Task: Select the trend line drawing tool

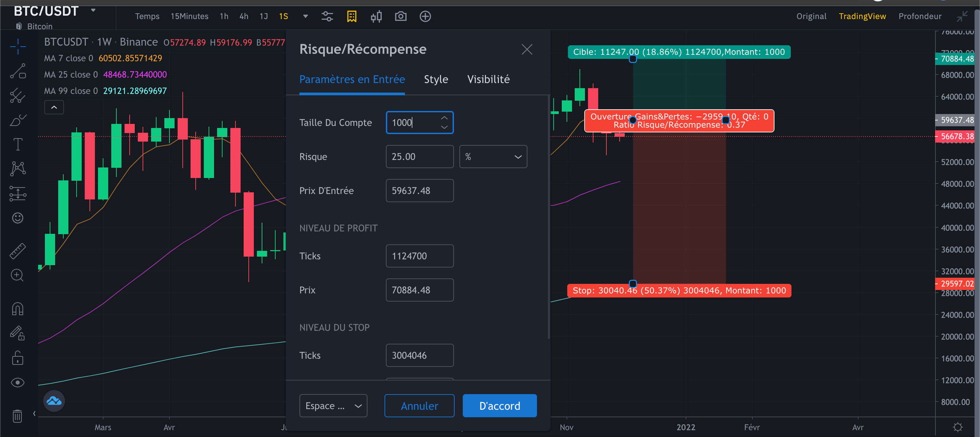Action: [x=18, y=71]
